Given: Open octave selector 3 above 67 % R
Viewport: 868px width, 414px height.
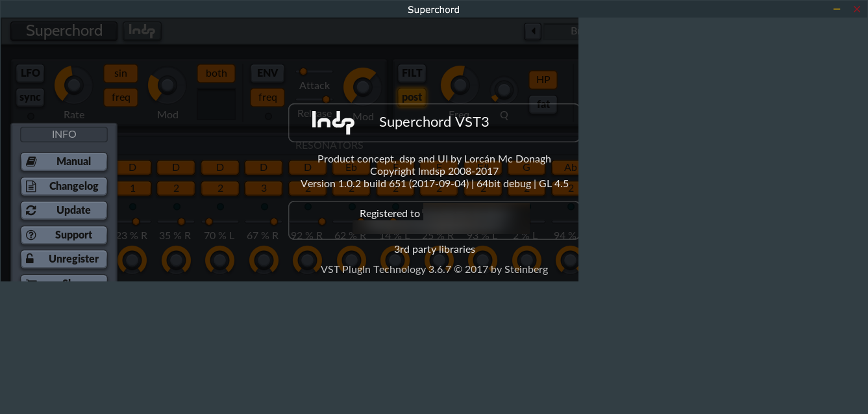Looking at the screenshot, I should tap(264, 188).
